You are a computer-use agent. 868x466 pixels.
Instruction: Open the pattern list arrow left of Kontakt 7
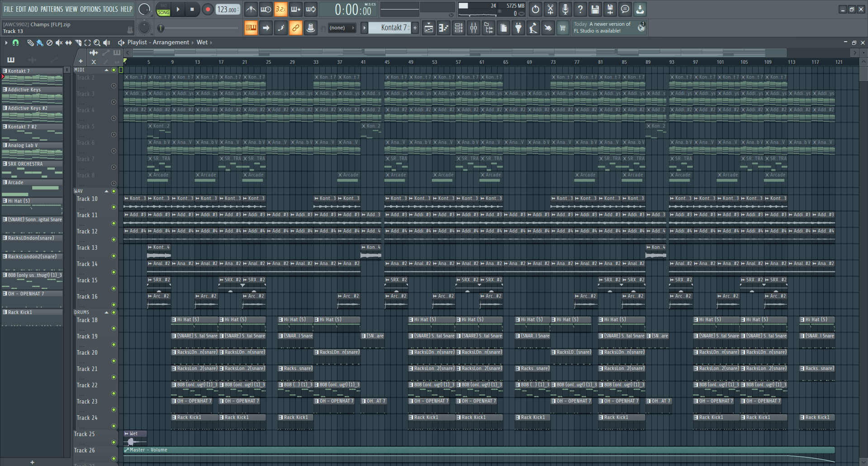(364, 28)
